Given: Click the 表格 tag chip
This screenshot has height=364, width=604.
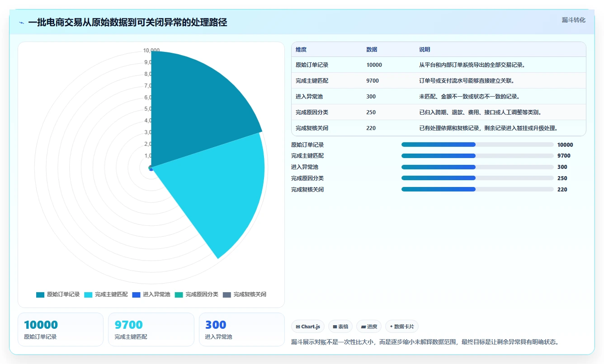Looking at the screenshot, I should point(340,327).
